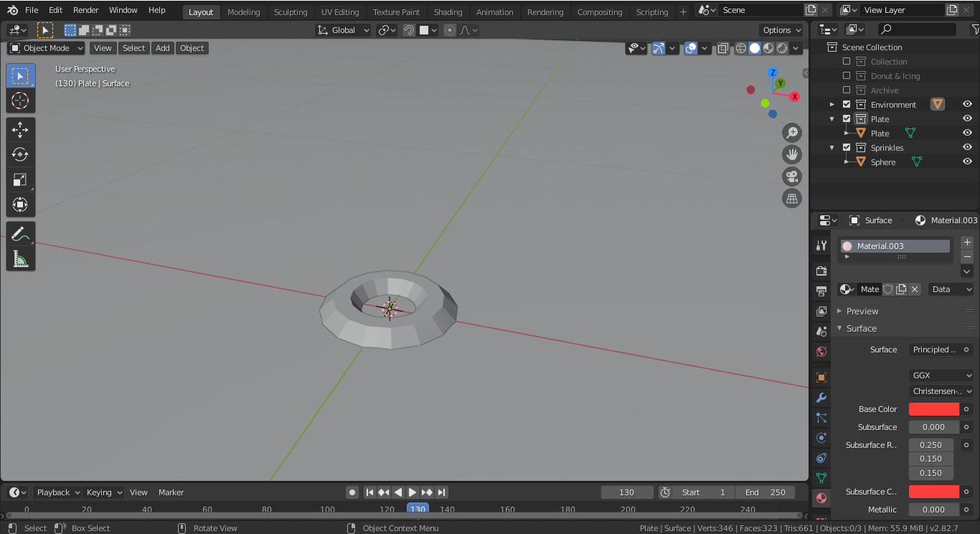Click the Base Color red swatch
The image size is (980, 534).
tap(934, 409)
